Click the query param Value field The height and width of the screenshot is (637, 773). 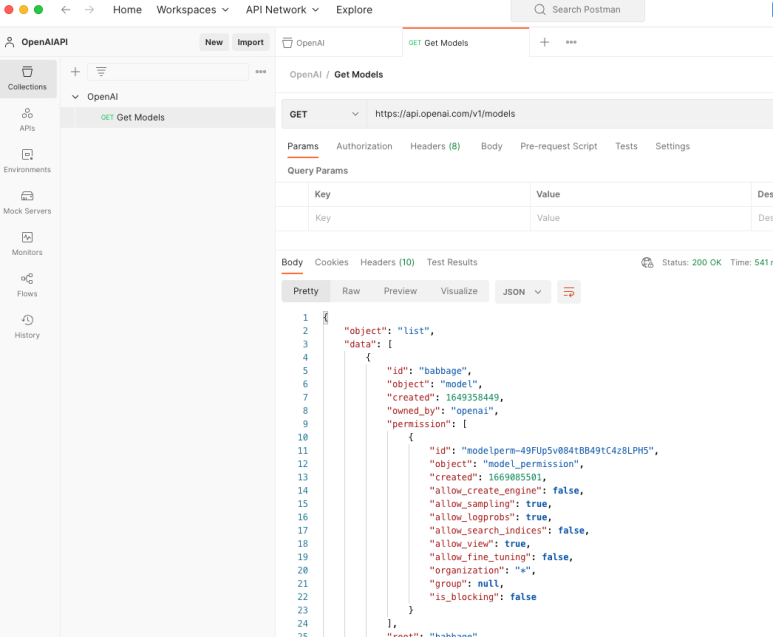point(641,218)
